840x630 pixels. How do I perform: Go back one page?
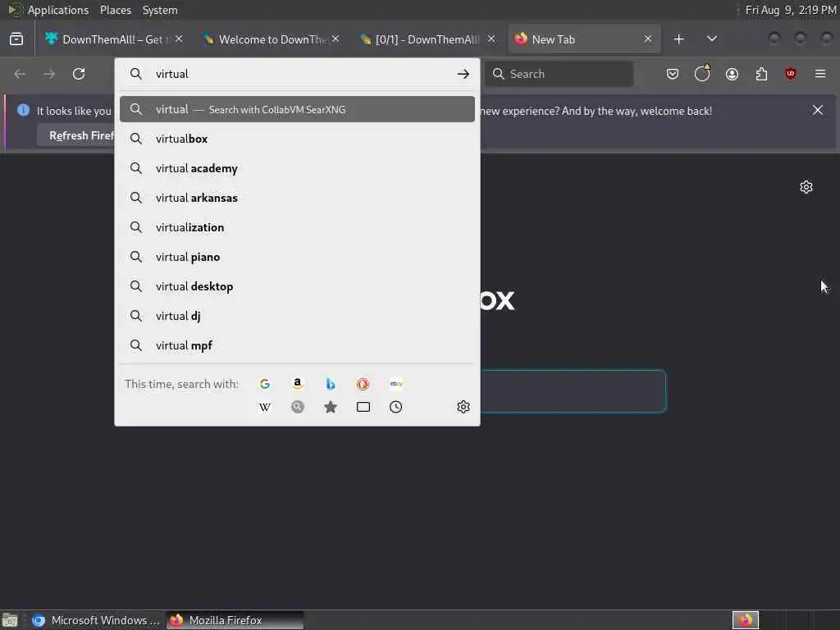pyautogui.click(x=20, y=74)
